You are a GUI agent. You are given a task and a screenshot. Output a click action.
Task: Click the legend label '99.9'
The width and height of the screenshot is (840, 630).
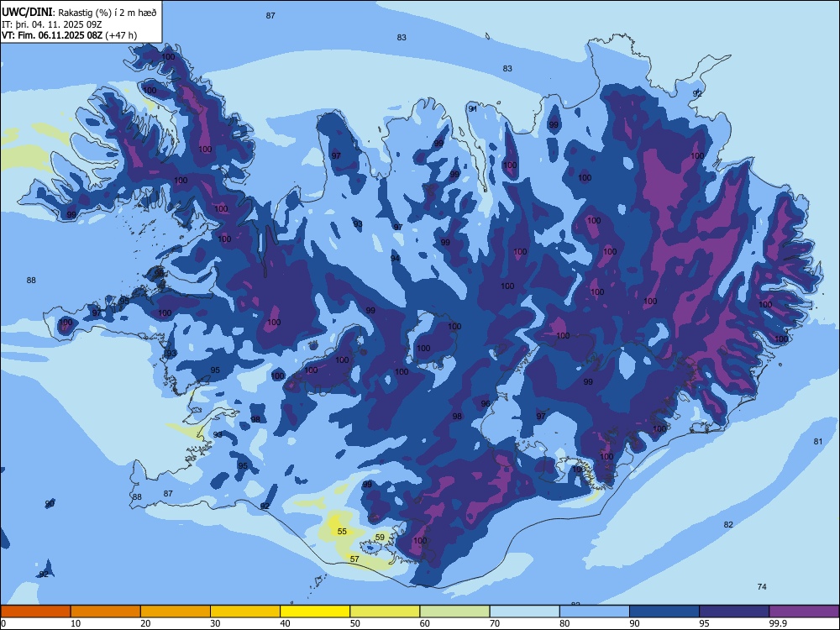[x=778, y=623]
